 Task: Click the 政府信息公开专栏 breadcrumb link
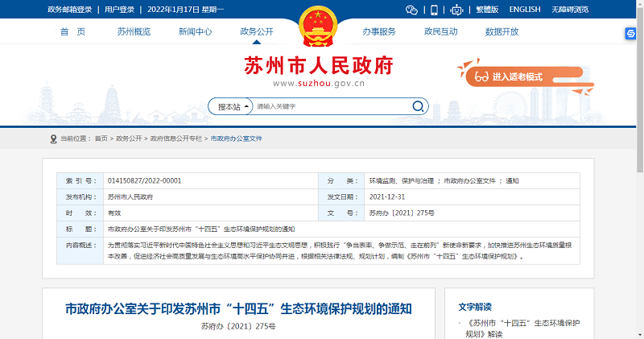(x=175, y=138)
